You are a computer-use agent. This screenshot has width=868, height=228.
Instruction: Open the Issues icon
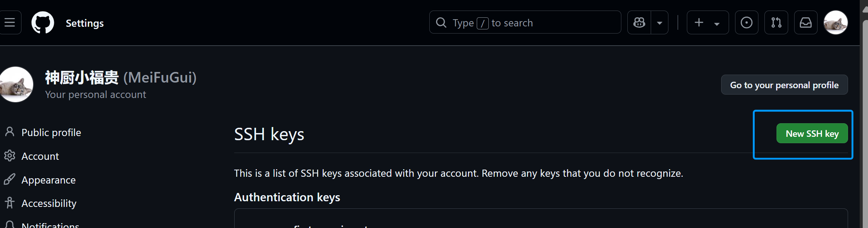click(746, 23)
